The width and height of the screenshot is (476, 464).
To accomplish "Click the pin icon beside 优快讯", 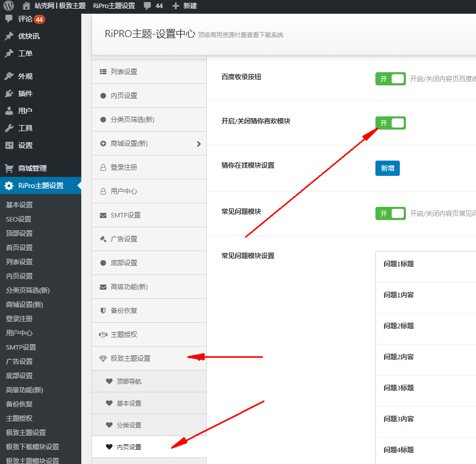I will click(9, 36).
